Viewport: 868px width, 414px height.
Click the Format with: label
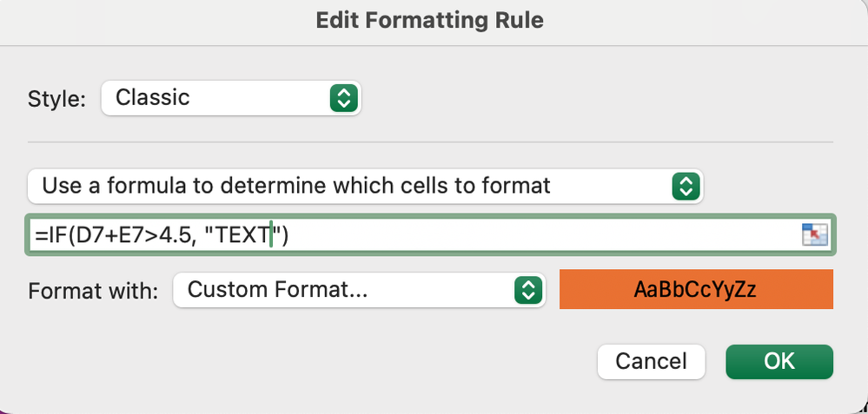coord(93,291)
